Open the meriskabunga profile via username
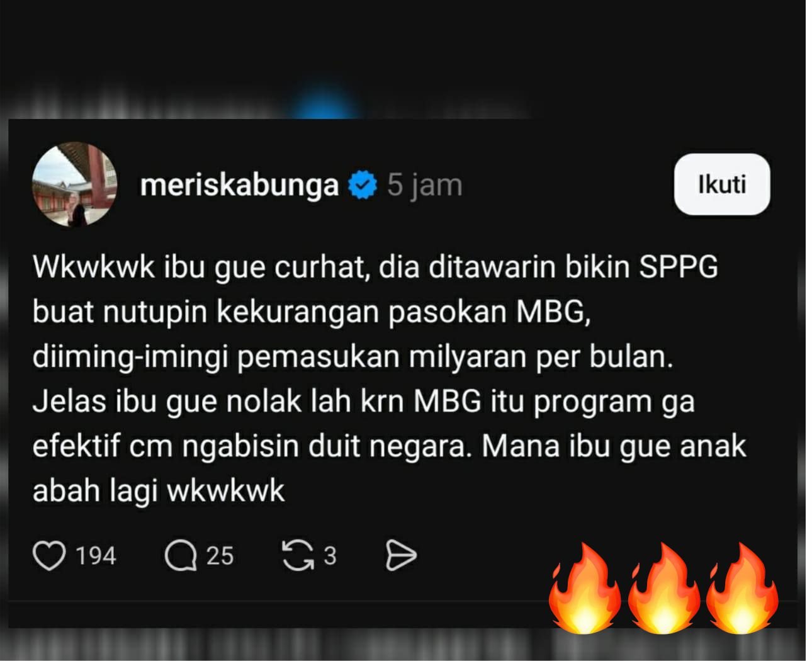The height and width of the screenshot is (661, 812). tap(240, 186)
